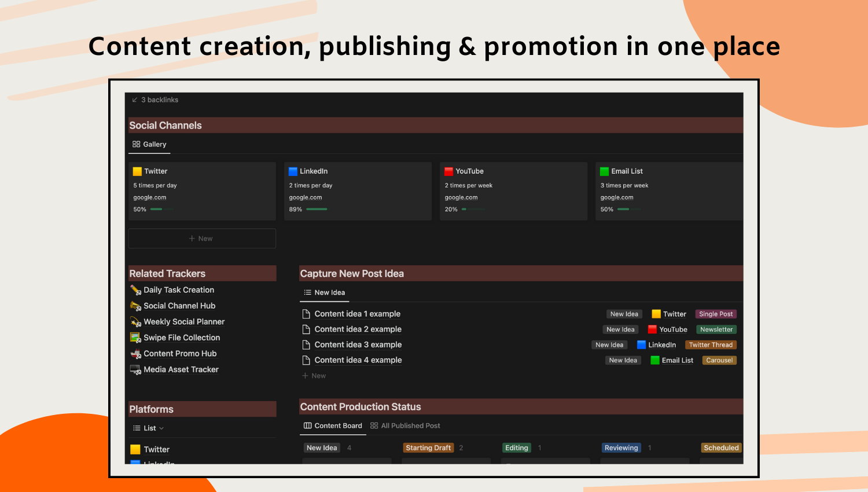Open the Email List card title
This screenshot has width=868, height=492.
pos(627,171)
